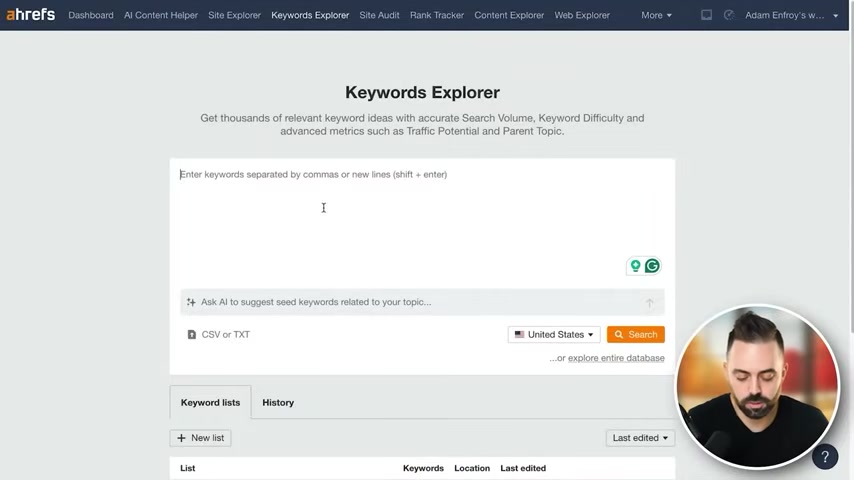Go to the Rank Tracker menu item

pyautogui.click(x=437, y=15)
